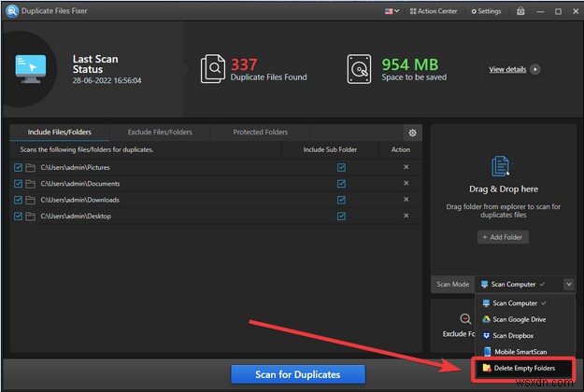The image size is (584, 392).
Task: Choose Scan Dropbox option
Action: pyautogui.click(x=525, y=335)
